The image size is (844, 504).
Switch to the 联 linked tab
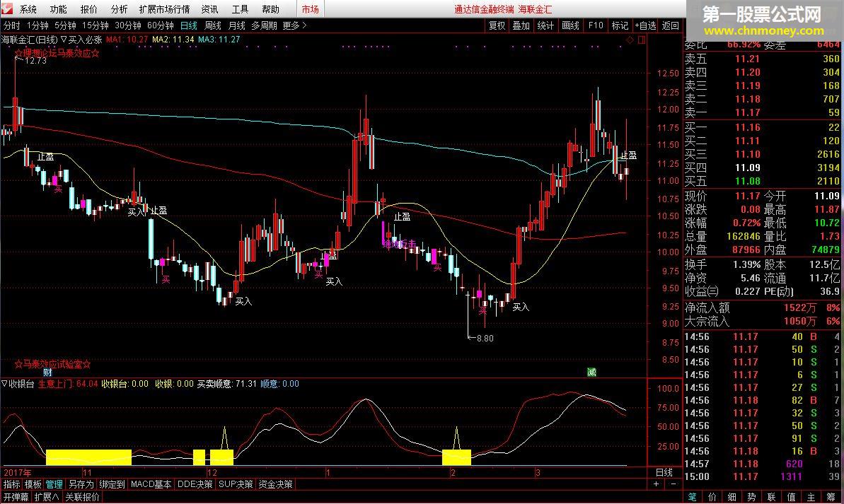click(x=771, y=497)
